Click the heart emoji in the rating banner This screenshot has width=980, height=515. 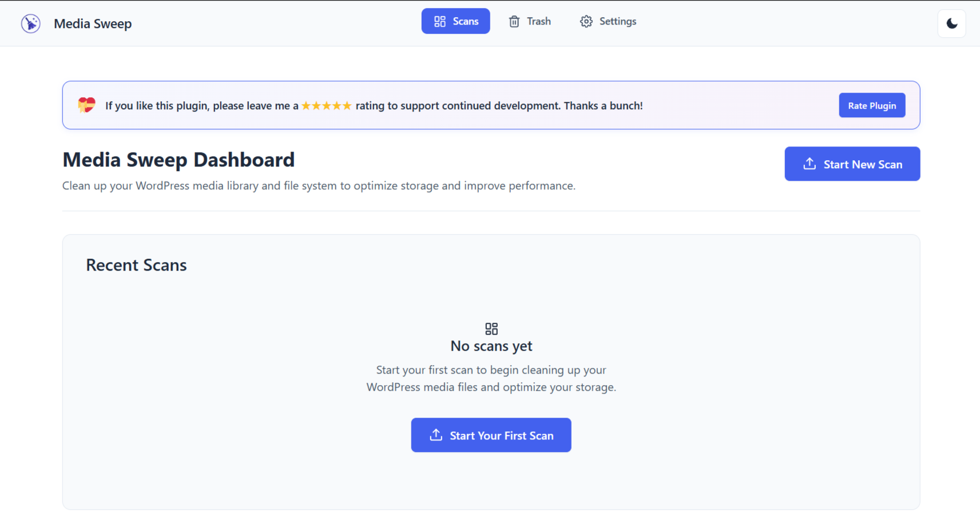tap(86, 105)
